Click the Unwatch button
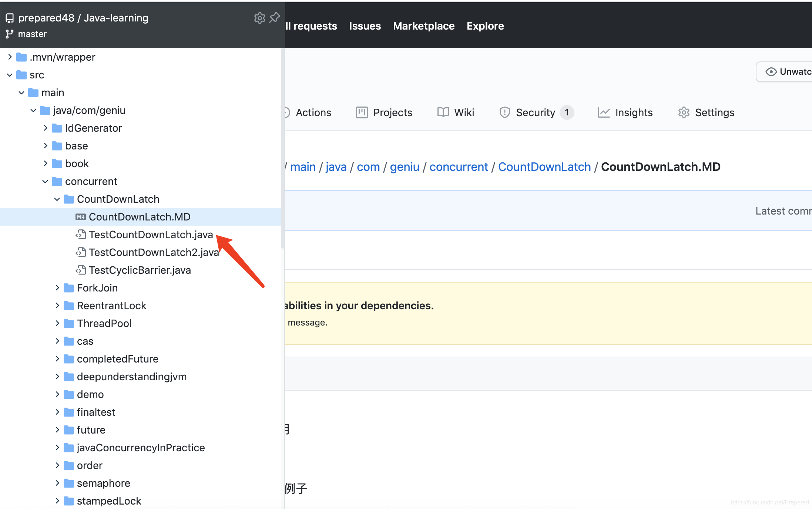Viewport: 812px width, 509px height. pos(784,72)
